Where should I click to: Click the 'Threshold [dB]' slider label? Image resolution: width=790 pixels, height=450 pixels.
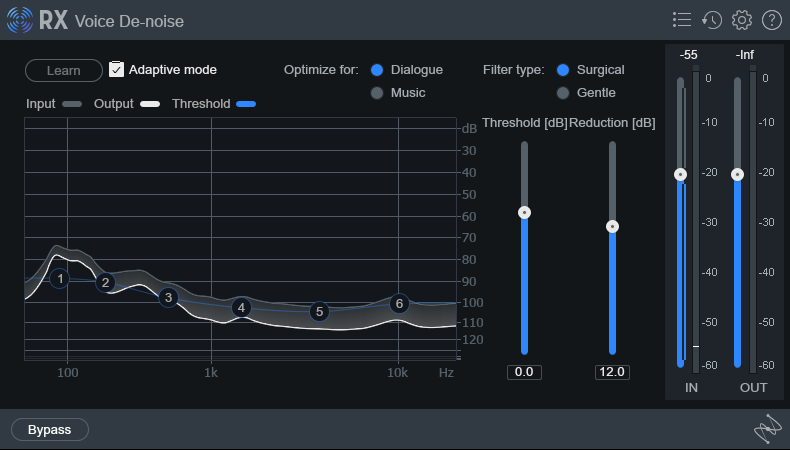pos(524,123)
